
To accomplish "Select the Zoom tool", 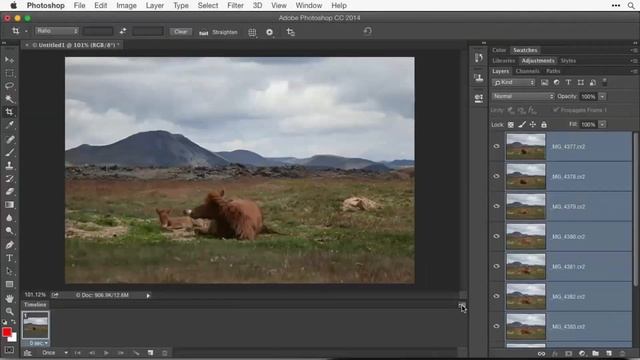I will coord(9,311).
